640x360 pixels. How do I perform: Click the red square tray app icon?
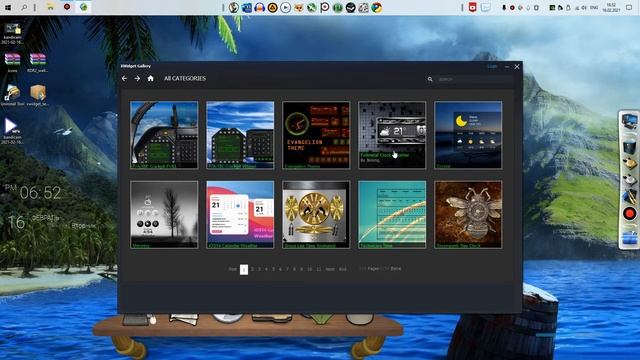coord(473,7)
